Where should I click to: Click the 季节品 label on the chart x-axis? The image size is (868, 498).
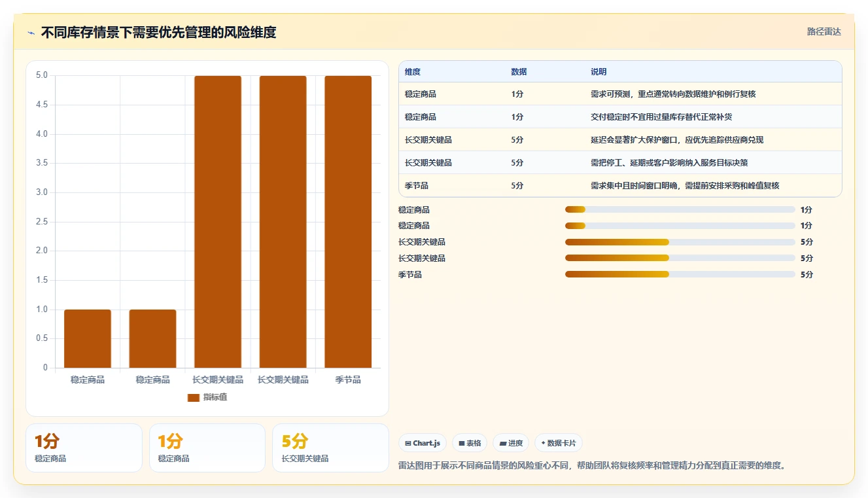pyautogui.click(x=348, y=380)
